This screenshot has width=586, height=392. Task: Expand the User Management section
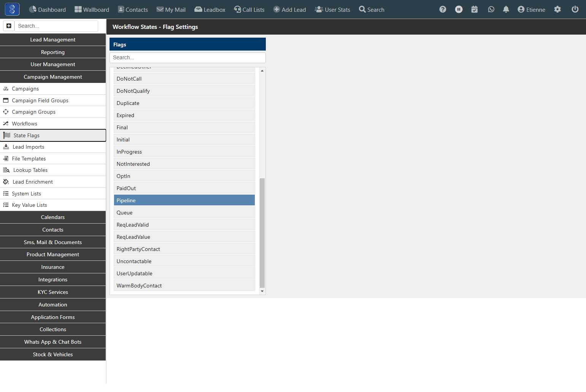point(53,64)
